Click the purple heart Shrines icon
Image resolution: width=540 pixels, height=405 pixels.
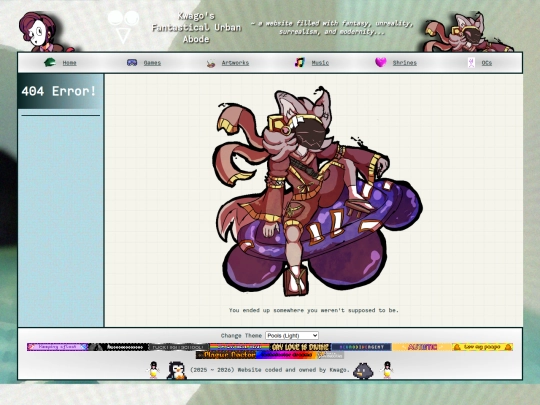coord(381,62)
